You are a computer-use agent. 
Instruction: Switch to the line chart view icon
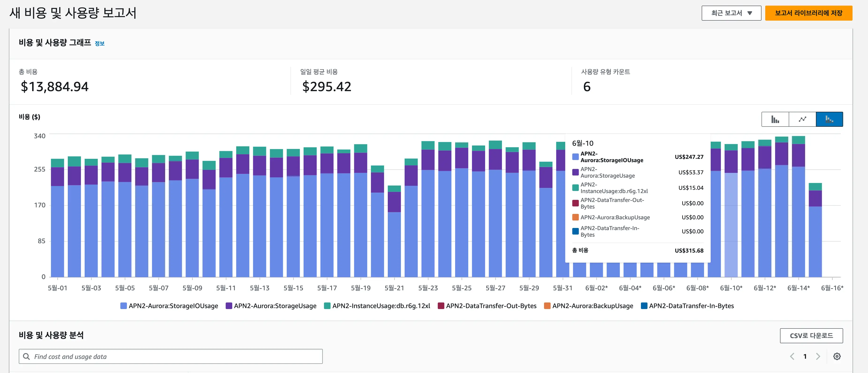click(x=802, y=119)
